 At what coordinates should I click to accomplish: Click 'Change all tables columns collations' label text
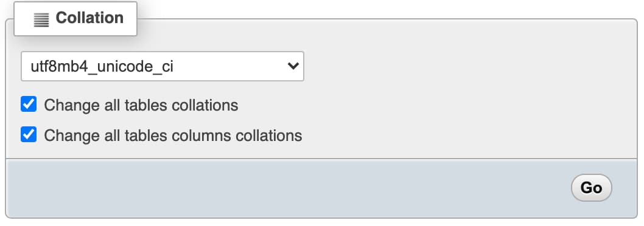pos(173,135)
